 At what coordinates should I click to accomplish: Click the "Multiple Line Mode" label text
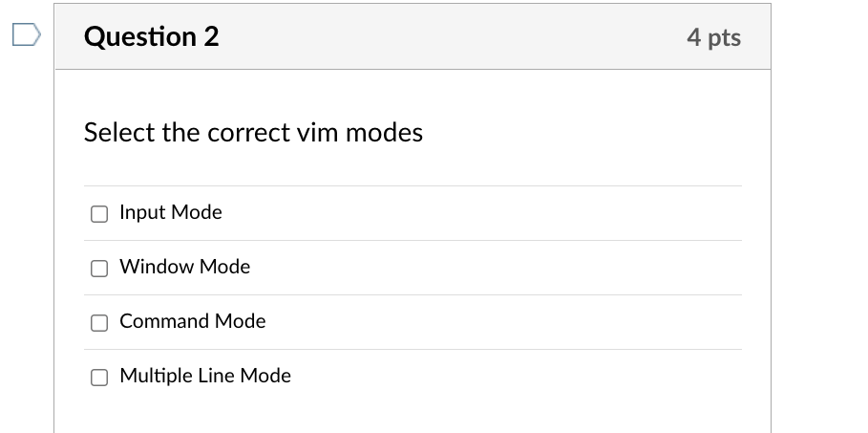(x=205, y=376)
